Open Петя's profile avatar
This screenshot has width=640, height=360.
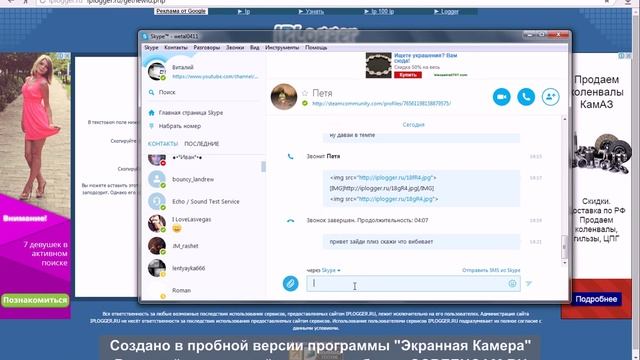pyautogui.click(x=284, y=97)
